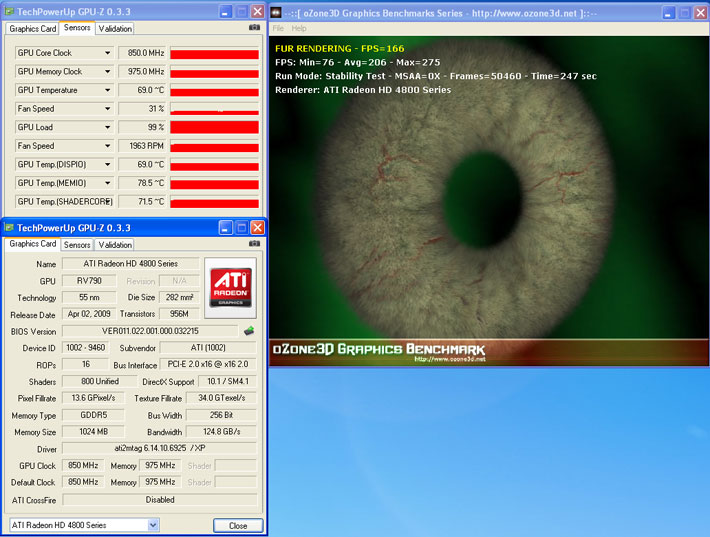Click the 13.6 GPixel/s pixel fillrate value

tap(93, 398)
